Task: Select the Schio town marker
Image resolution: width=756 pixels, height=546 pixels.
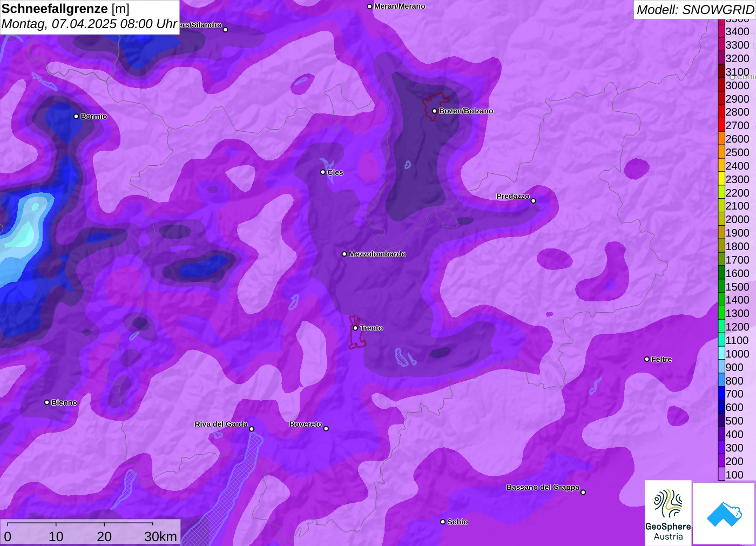Action: [443, 522]
